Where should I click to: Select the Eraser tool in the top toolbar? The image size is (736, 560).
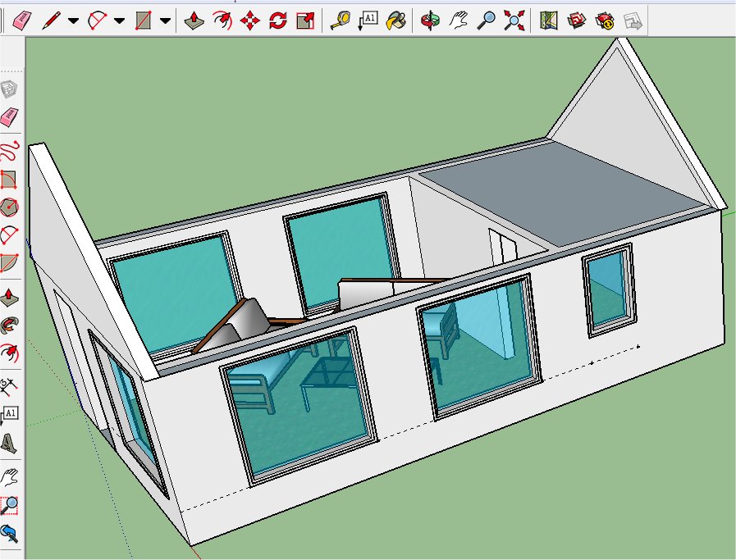(21, 20)
